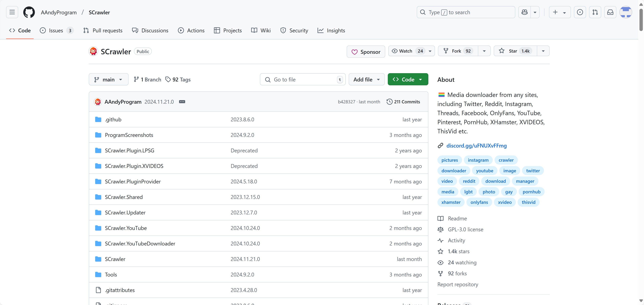The height and width of the screenshot is (305, 644).
Task: Click the Go to file search field
Action: [303, 80]
